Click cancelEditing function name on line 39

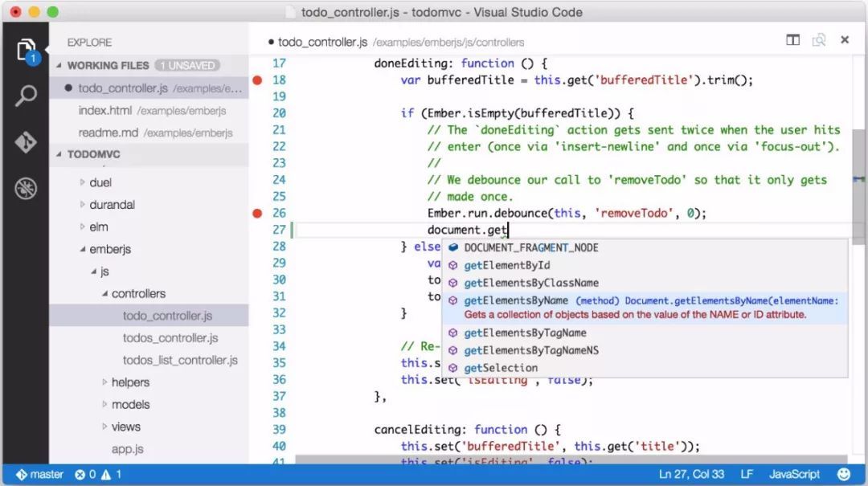(417, 430)
